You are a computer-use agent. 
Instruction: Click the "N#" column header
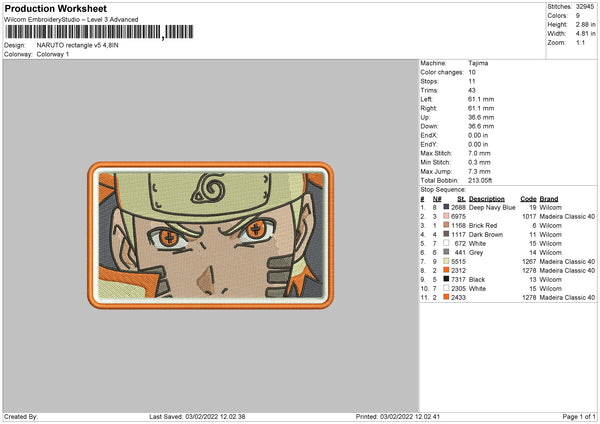coord(437,199)
